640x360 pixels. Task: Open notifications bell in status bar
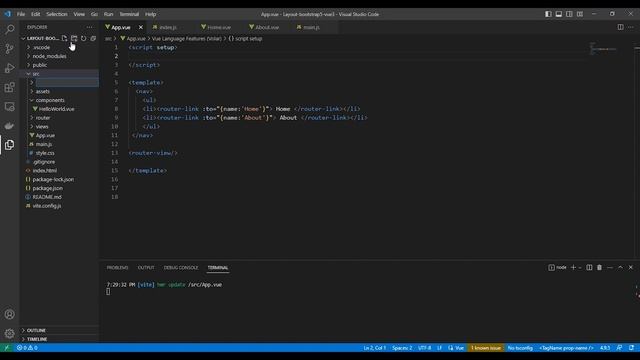[x=631, y=348]
